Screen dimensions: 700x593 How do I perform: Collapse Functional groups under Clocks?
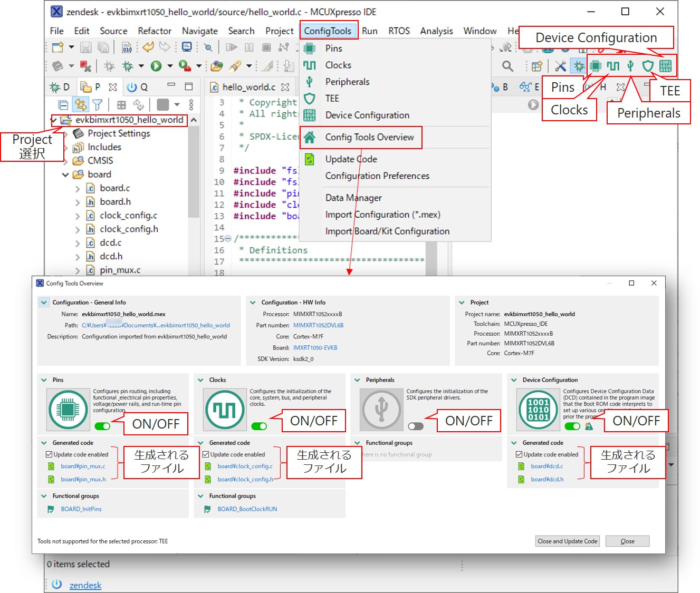pyautogui.click(x=200, y=496)
